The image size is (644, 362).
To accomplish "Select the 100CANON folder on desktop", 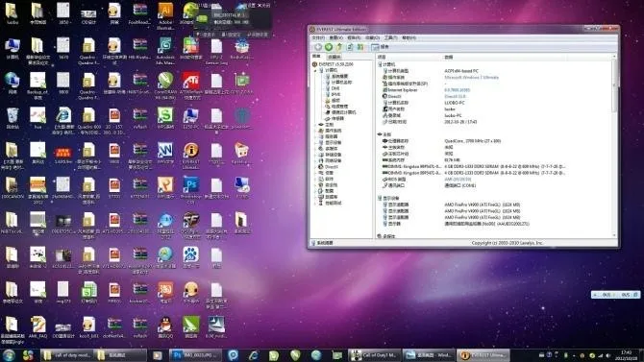I will [x=12, y=188].
